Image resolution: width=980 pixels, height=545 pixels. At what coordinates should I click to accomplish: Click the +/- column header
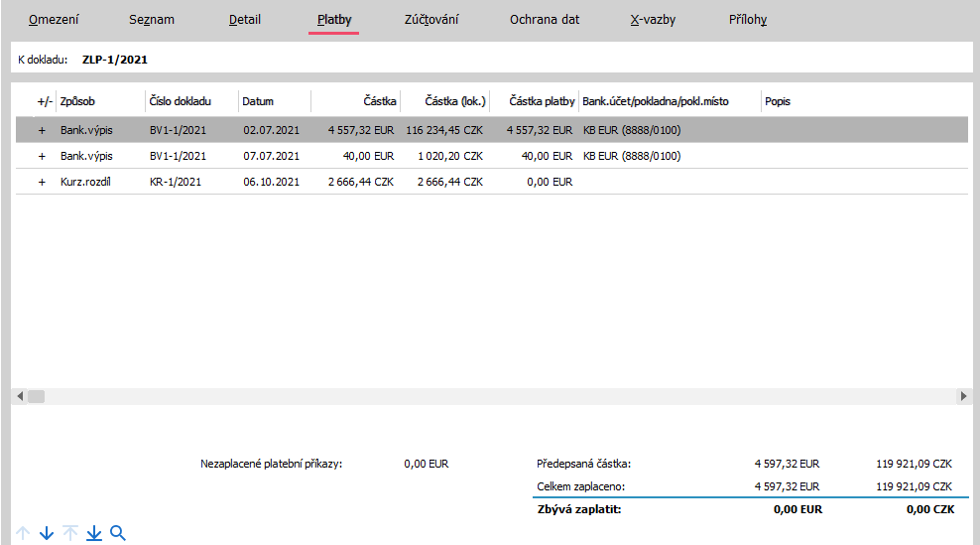point(45,101)
